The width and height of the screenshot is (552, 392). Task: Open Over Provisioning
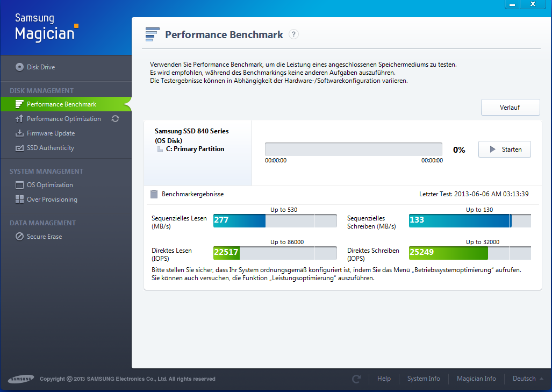pyautogui.click(x=52, y=199)
